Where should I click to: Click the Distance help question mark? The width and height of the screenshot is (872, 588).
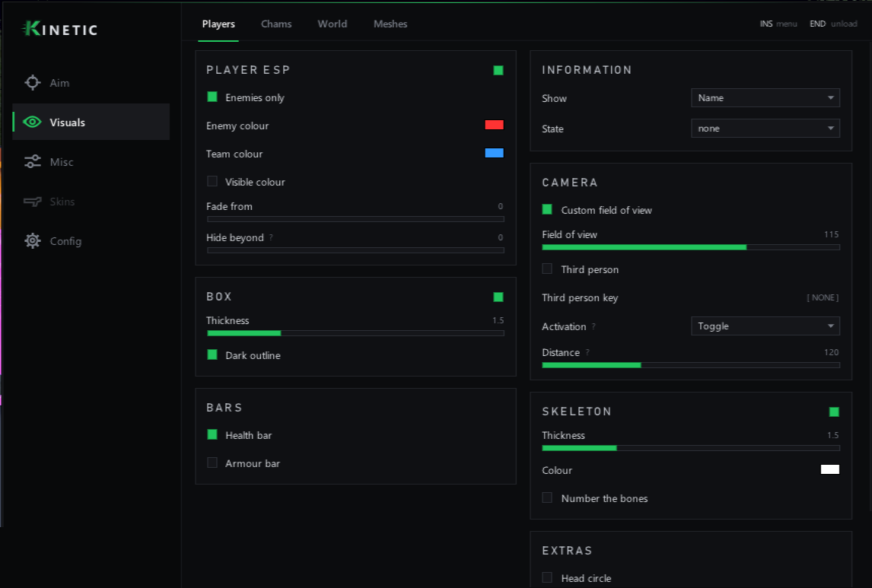click(587, 352)
